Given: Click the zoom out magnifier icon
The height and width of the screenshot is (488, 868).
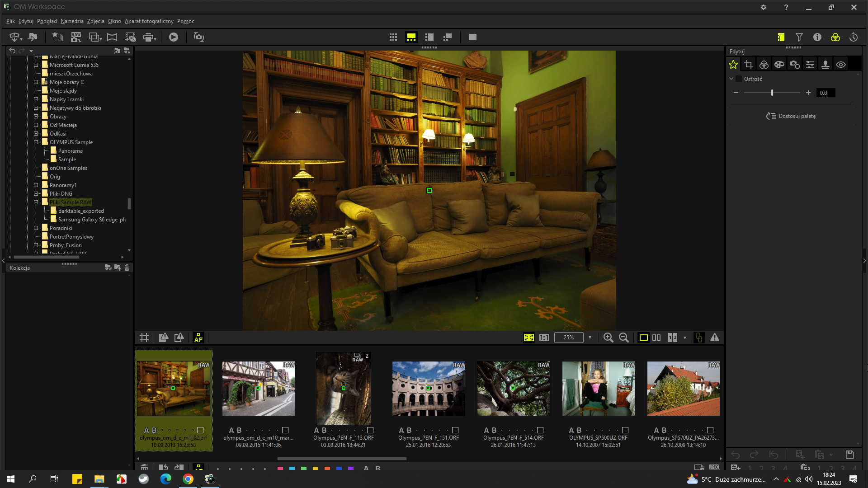Looking at the screenshot, I should 623,338.
